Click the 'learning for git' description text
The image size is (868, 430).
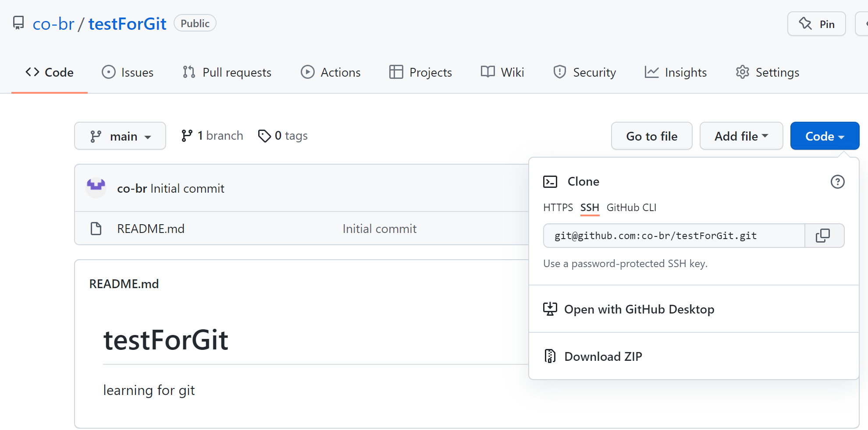149,390
